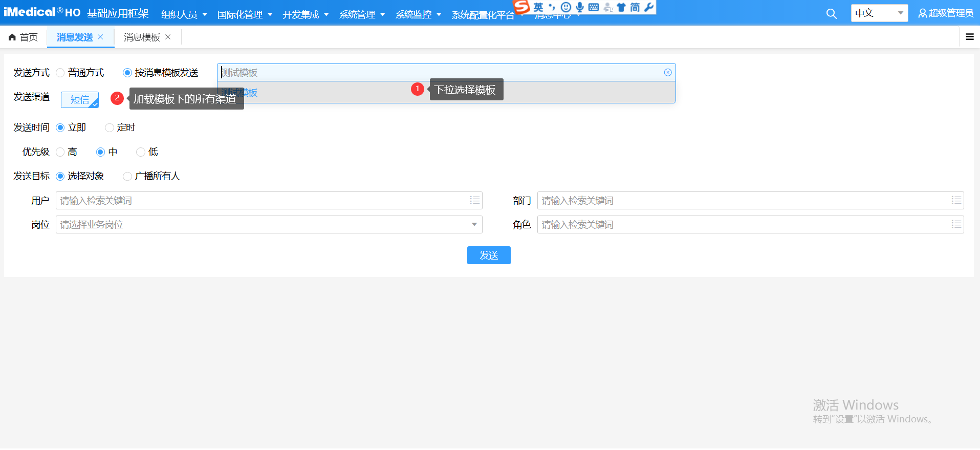The width and height of the screenshot is (980, 450).
Task: Click the 发送 button
Action: click(488, 255)
